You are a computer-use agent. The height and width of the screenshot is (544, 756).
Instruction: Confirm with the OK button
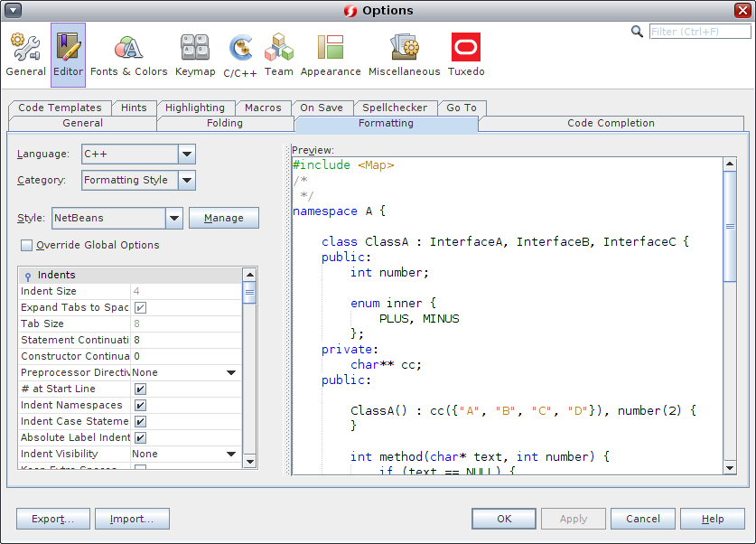[504, 519]
